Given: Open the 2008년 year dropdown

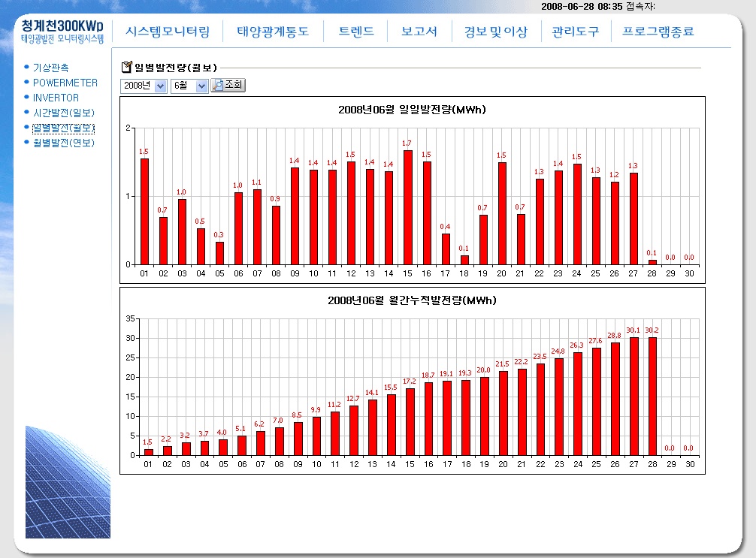Looking at the screenshot, I should pyautogui.click(x=144, y=86).
